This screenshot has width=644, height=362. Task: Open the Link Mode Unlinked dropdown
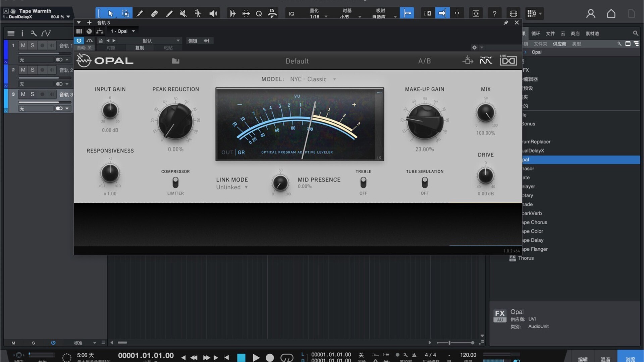coord(232,187)
